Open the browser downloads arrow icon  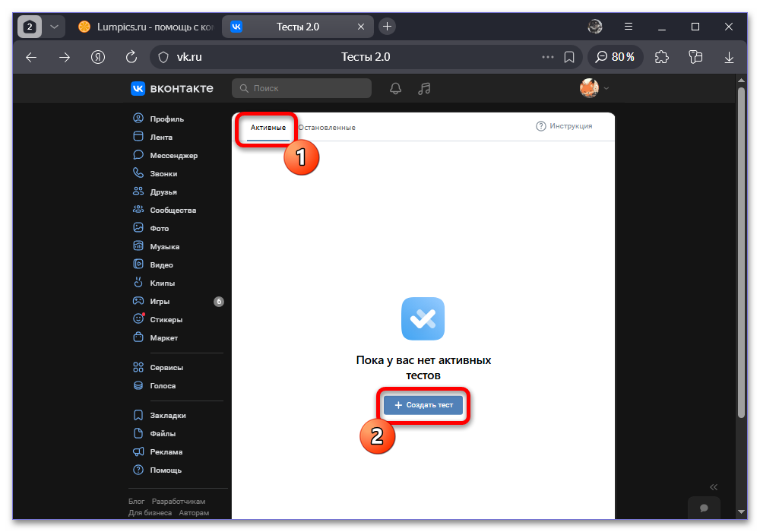point(729,57)
